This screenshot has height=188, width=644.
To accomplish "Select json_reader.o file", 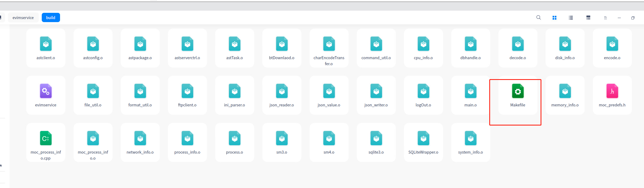I will (x=282, y=95).
